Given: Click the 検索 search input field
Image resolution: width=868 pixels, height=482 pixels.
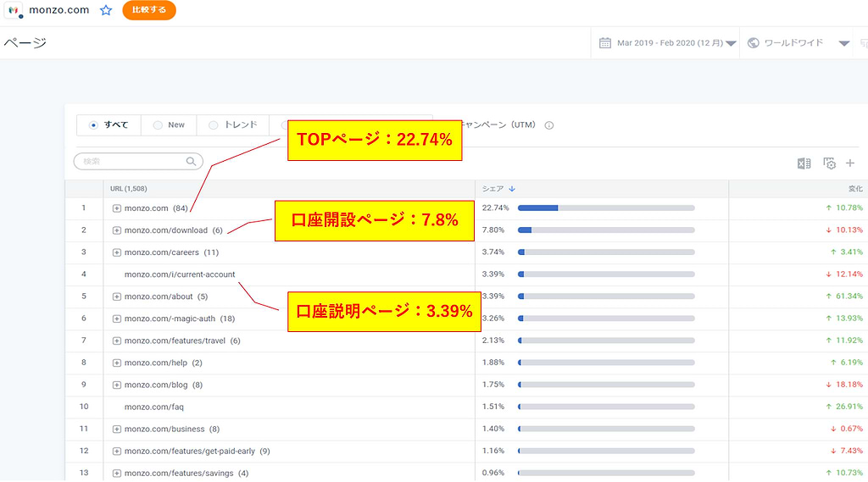Looking at the screenshot, I should (x=138, y=161).
